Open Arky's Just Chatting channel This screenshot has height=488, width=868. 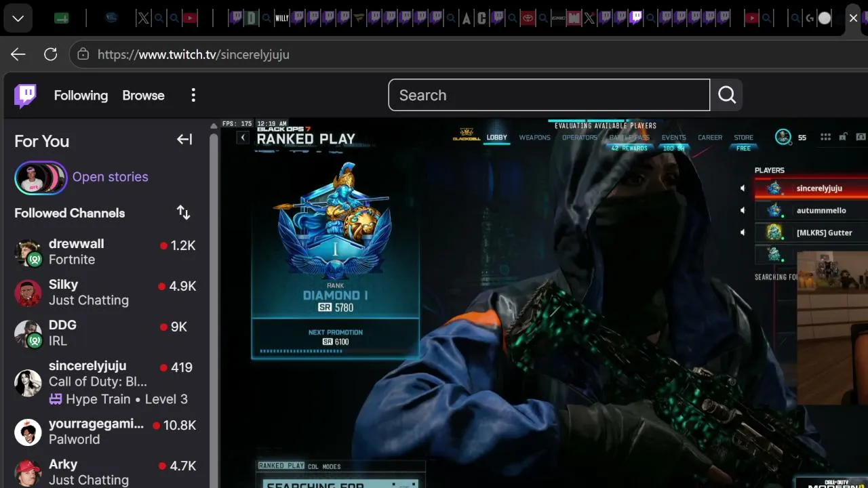(105, 472)
